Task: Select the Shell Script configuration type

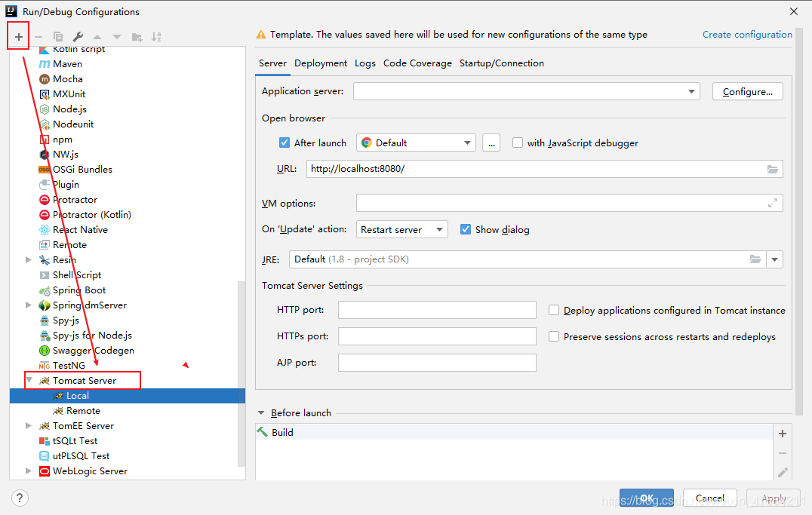Action: [77, 274]
